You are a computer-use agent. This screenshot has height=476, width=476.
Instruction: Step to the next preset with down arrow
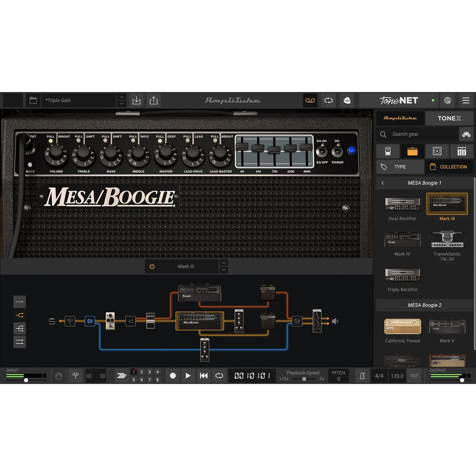[122, 104]
